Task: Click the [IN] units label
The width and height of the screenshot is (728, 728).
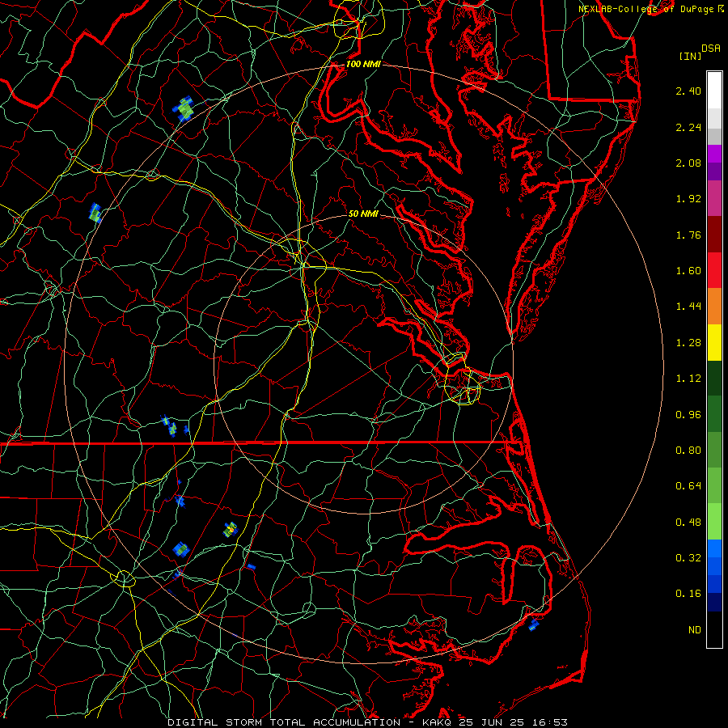Action: [x=690, y=56]
